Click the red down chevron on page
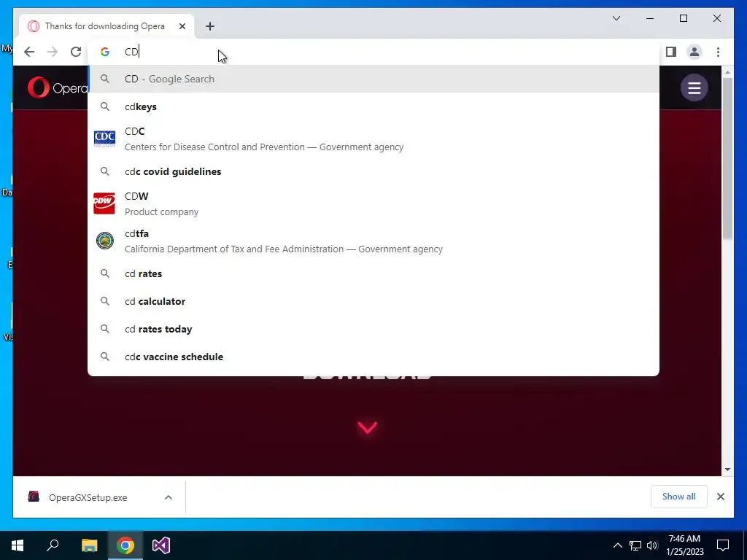The height and width of the screenshot is (560, 747). [x=368, y=427]
